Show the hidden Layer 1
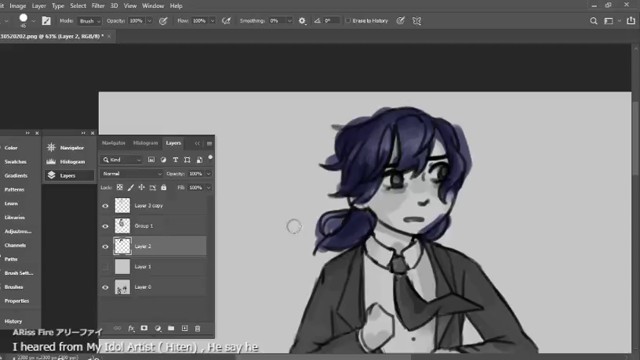This screenshot has height=360, width=640. pos(105,267)
